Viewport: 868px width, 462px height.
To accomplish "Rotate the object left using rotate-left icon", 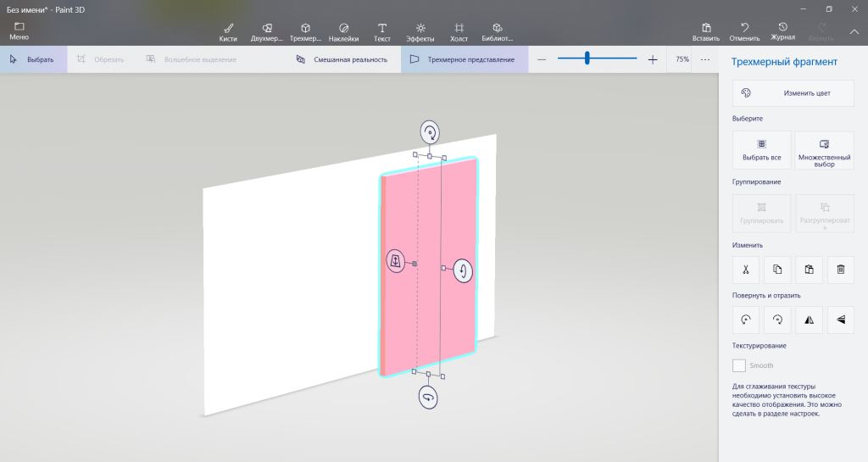I will [x=745, y=320].
